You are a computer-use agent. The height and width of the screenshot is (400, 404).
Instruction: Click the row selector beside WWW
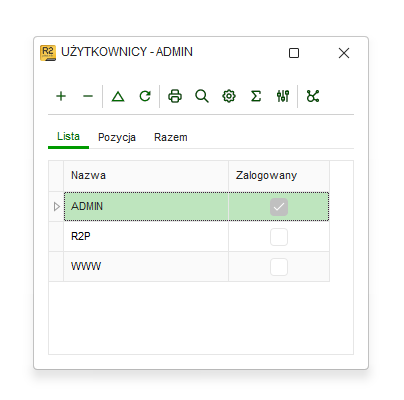click(x=56, y=267)
